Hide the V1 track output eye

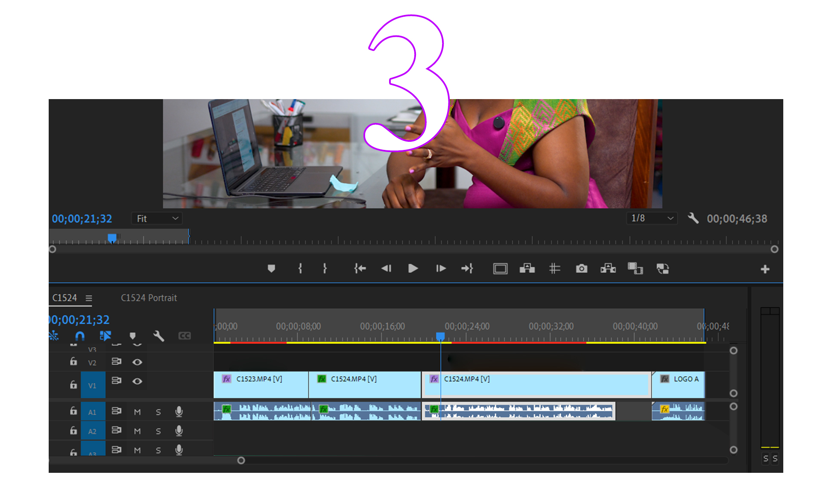[x=137, y=381]
